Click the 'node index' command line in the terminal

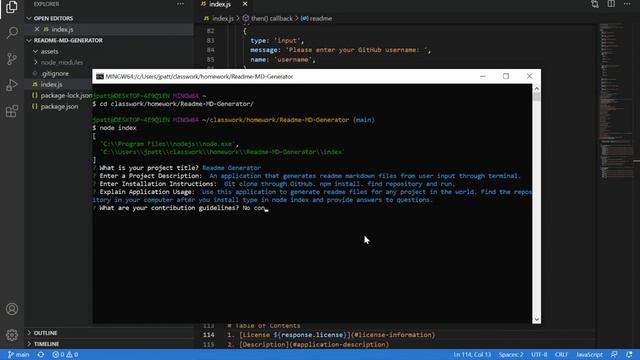[115, 128]
